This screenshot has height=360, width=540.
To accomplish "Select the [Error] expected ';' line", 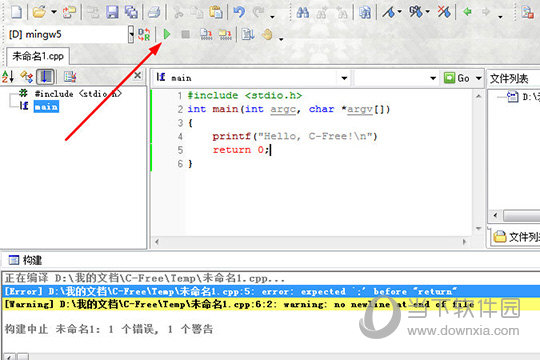I will pyautogui.click(x=271, y=291).
